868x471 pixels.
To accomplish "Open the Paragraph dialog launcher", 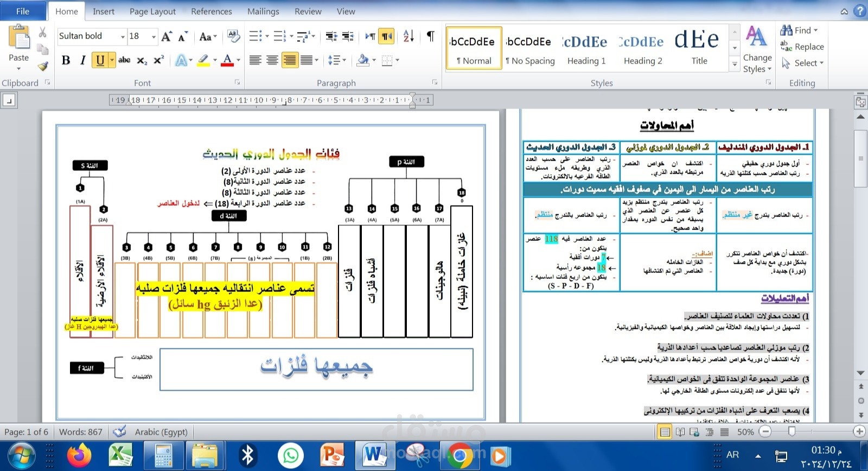I will click(x=435, y=82).
